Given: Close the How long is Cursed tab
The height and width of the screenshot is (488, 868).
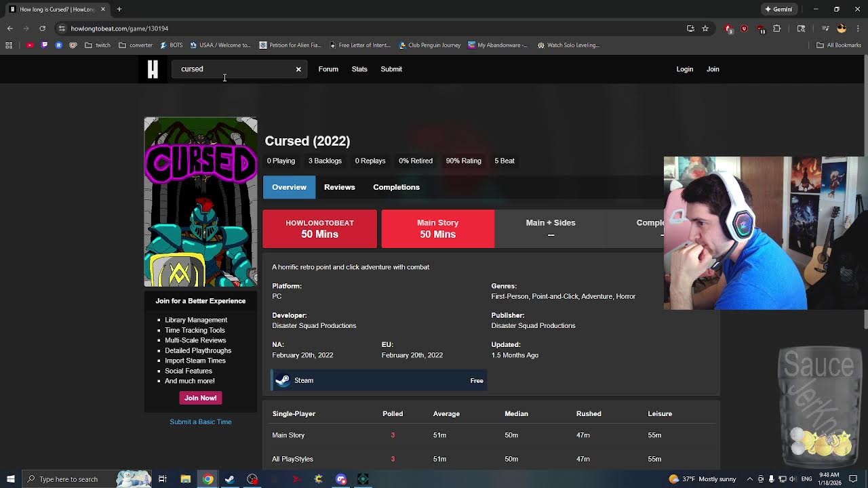Looking at the screenshot, I should coord(103,9).
